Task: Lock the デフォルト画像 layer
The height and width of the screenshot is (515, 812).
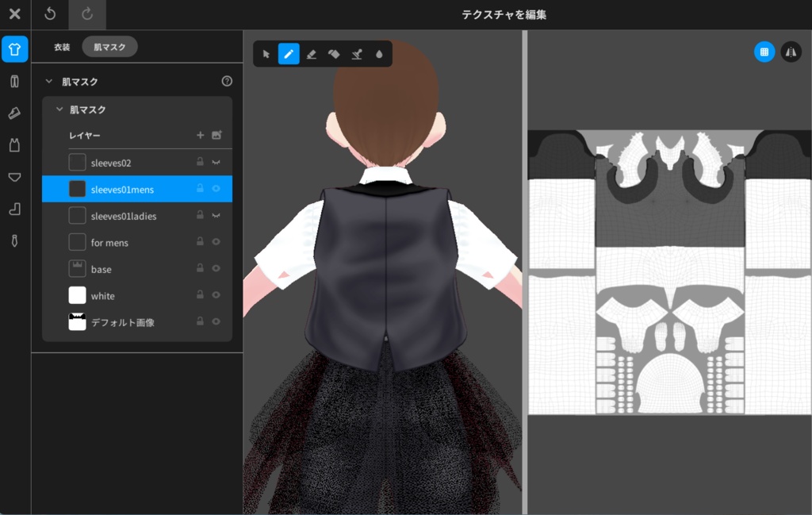Action: [x=200, y=321]
